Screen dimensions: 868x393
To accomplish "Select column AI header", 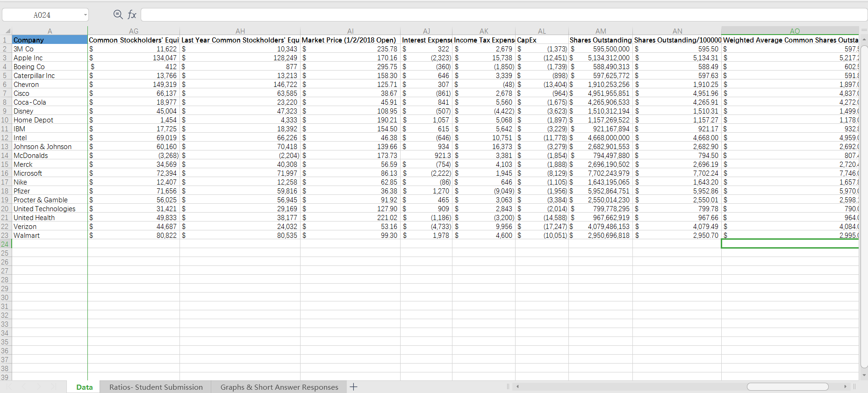I will click(351, 31).
